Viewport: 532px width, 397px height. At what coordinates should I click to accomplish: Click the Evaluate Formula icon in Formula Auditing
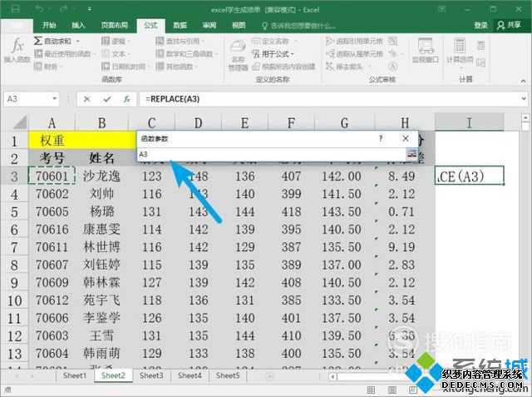click(x=393, y=67)
